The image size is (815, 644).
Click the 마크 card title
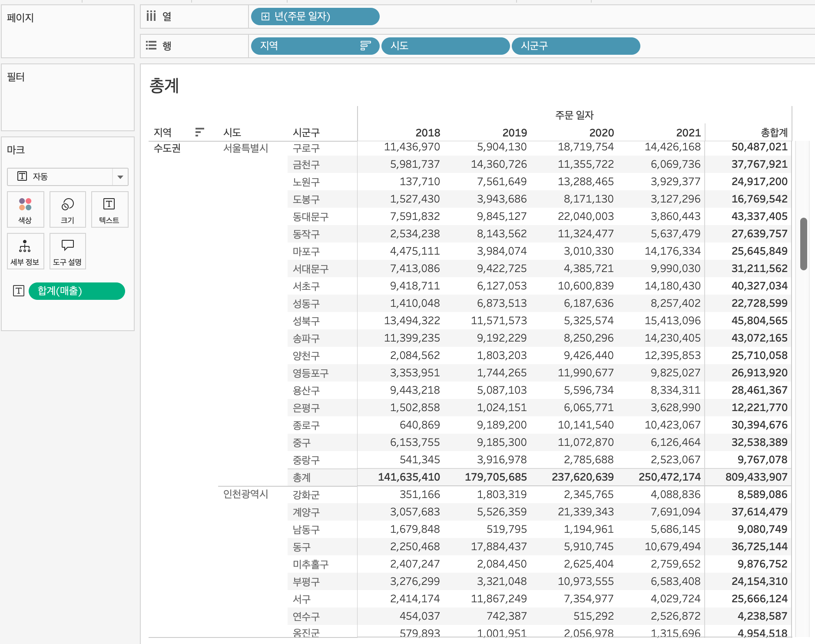point(16,150)
